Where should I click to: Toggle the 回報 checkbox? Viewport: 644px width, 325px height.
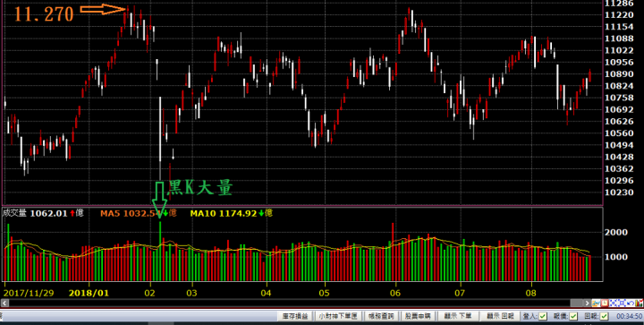[604, 316]
